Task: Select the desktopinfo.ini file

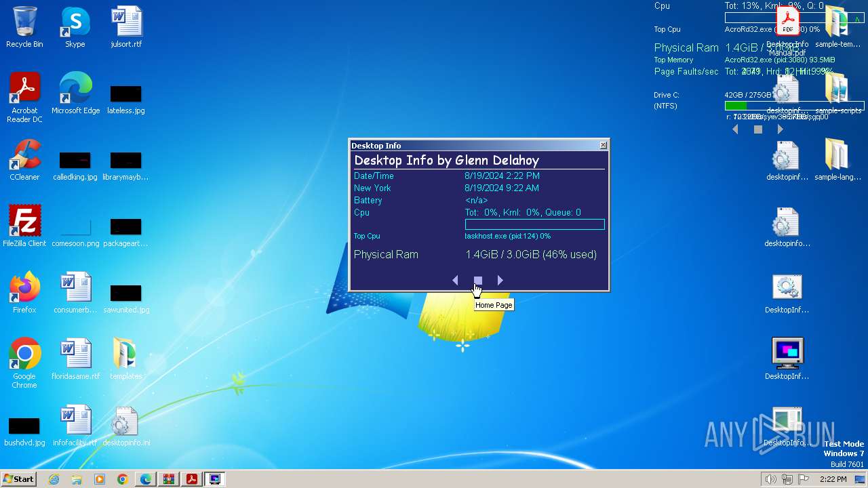Action: pos(126,426)
